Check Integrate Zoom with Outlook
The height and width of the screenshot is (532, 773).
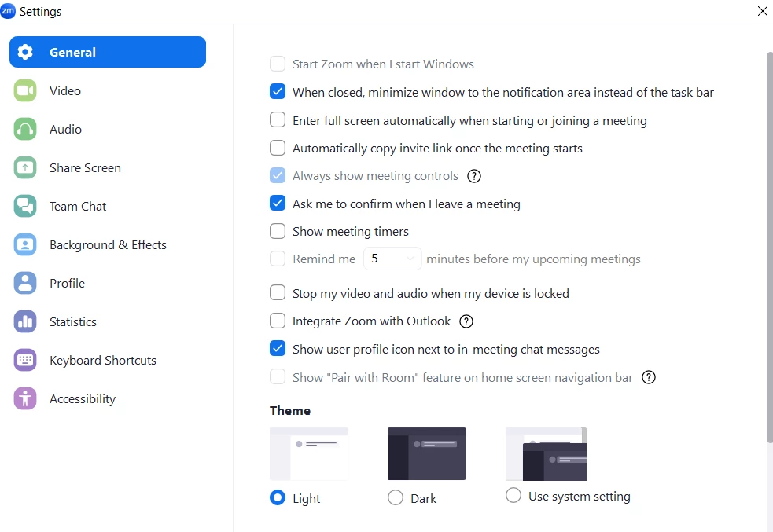point(278,321)
